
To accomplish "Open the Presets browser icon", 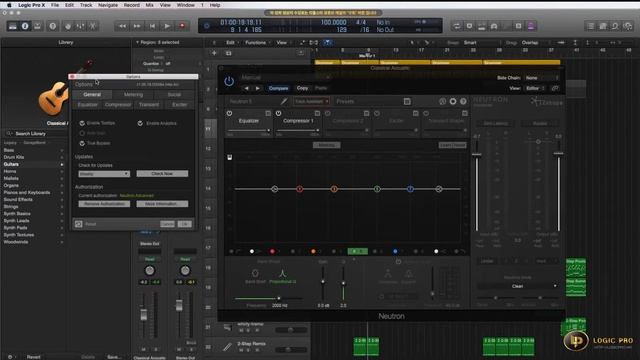I will click(x=407, y=101).
